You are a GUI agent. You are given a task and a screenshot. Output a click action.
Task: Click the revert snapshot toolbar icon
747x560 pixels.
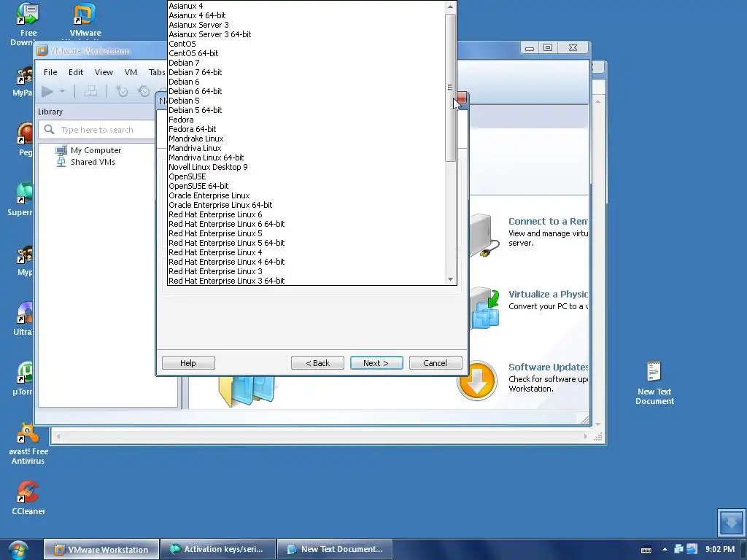coord(144,91)
